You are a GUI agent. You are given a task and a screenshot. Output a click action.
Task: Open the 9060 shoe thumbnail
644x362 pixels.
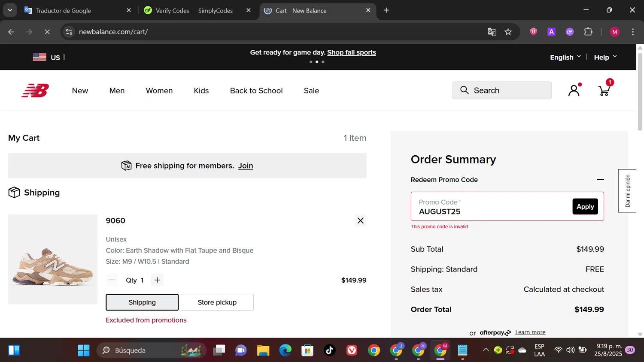53,259
